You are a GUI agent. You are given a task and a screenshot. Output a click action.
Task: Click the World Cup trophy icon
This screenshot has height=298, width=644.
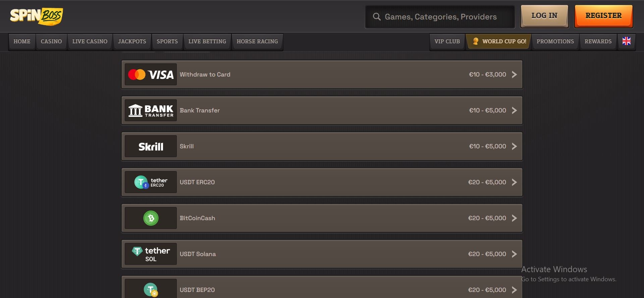(475, 41)
